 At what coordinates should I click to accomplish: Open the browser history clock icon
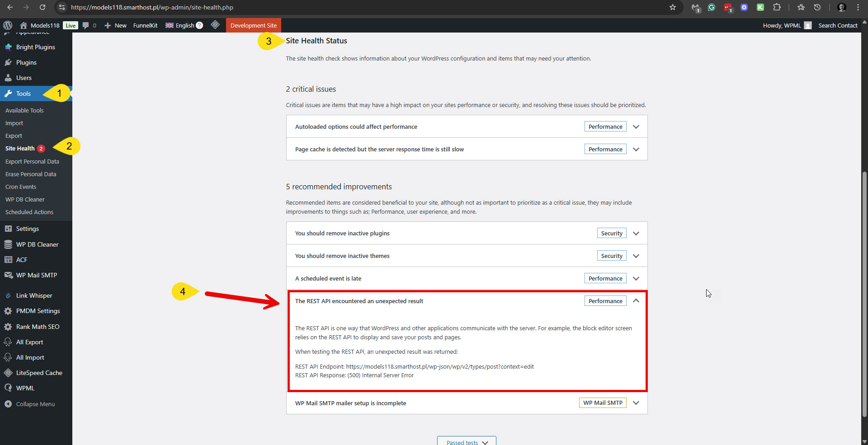(x=817, y=7)
